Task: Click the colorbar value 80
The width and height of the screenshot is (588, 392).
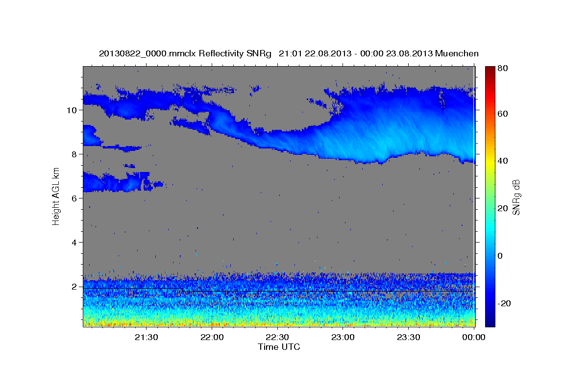Action: (x=502, y=69)
